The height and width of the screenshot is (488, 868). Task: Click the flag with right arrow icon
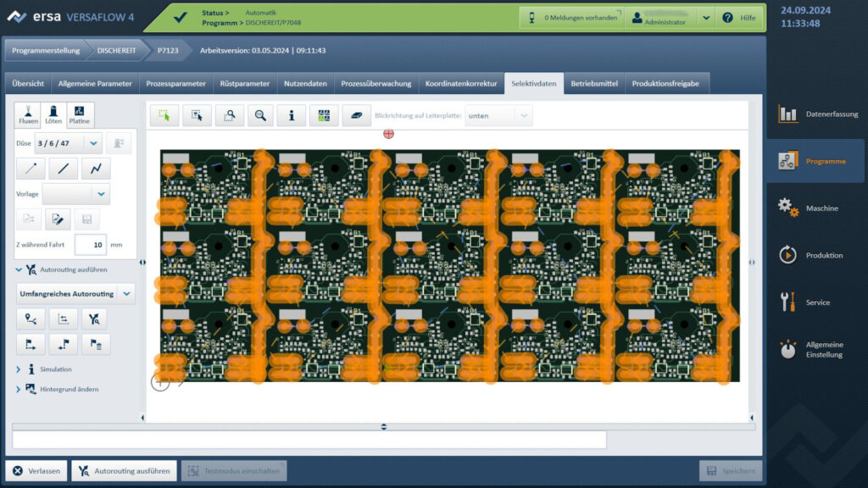click(31, 344)
